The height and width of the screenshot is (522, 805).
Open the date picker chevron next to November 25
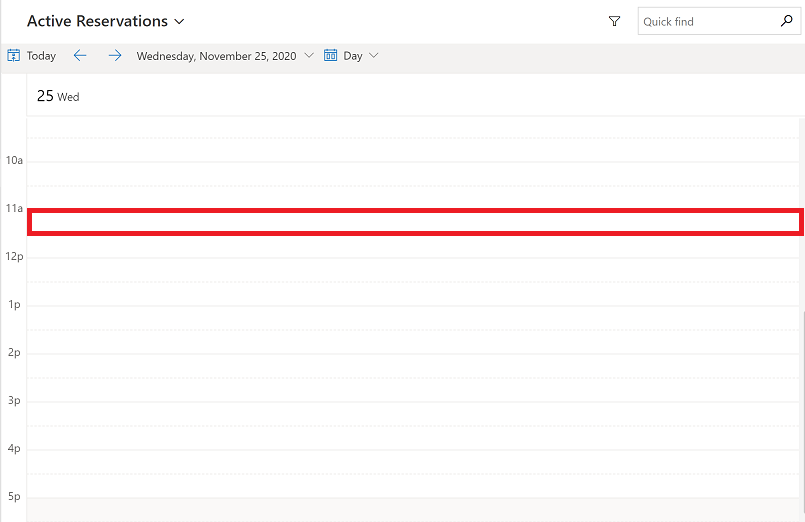(x=309, y=55)
